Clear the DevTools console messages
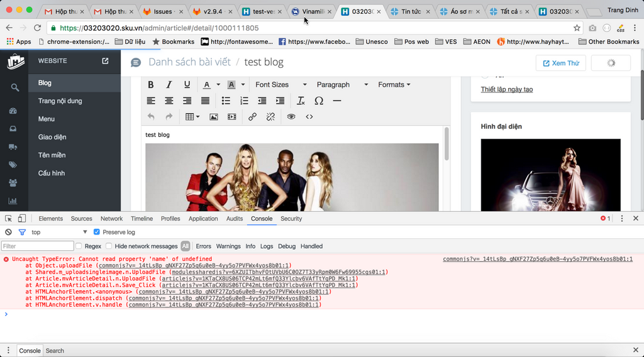644x357 pixels. 9,233
